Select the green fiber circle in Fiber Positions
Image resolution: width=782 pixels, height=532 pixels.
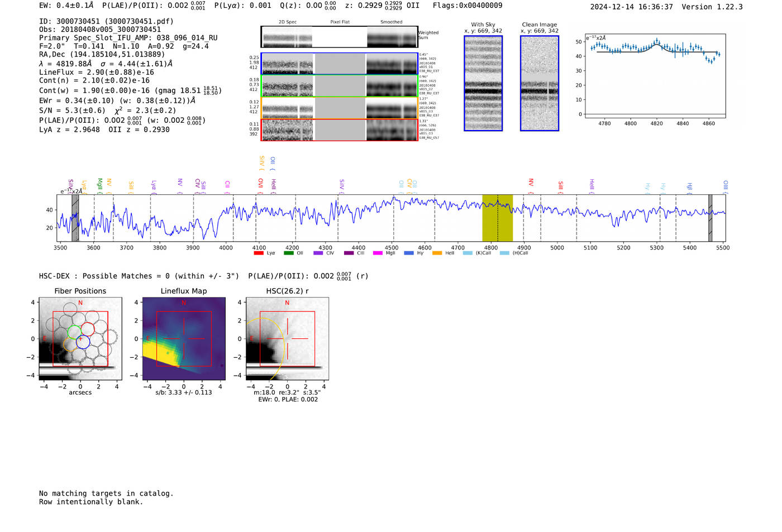[74, 332]
